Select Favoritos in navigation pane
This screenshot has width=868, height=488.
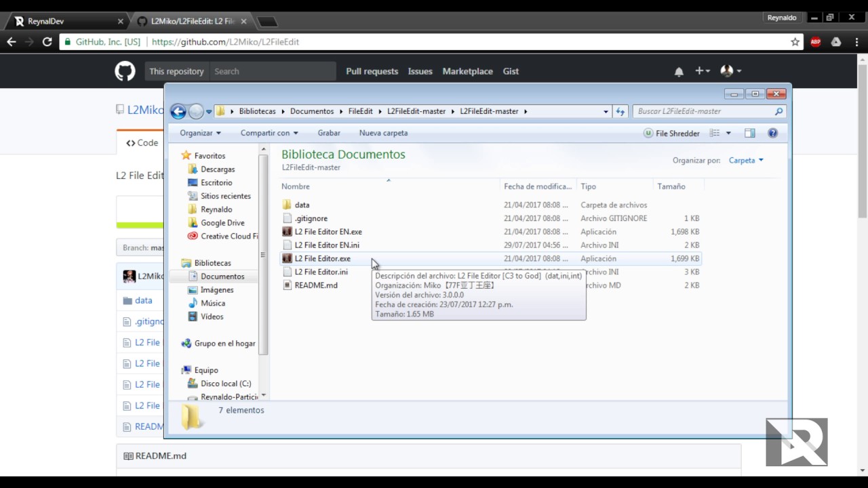click(210, 156)
